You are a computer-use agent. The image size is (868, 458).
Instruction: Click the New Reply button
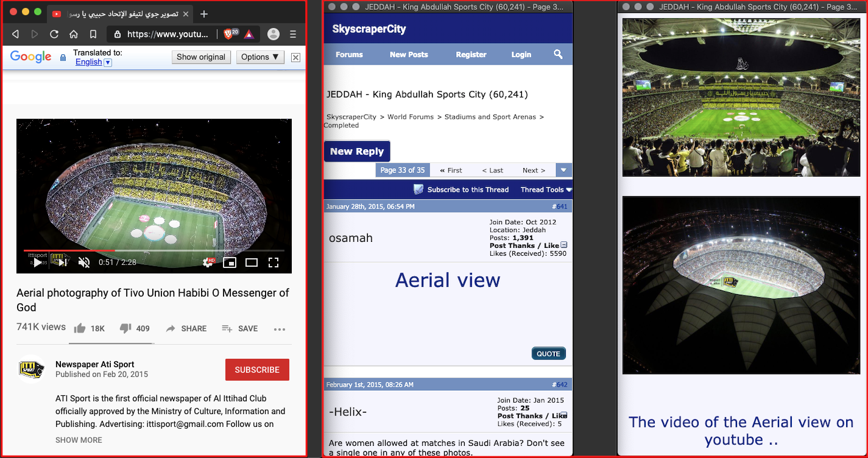tap(357, 152)
